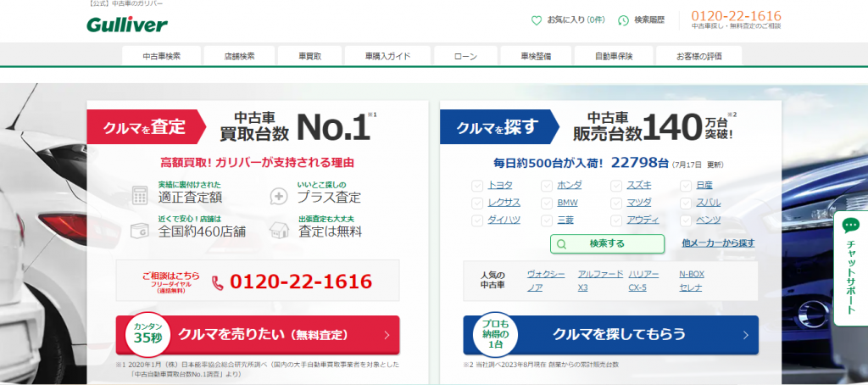
Task: Click header phone number 0120-22-1616
Action: [736, 15]
